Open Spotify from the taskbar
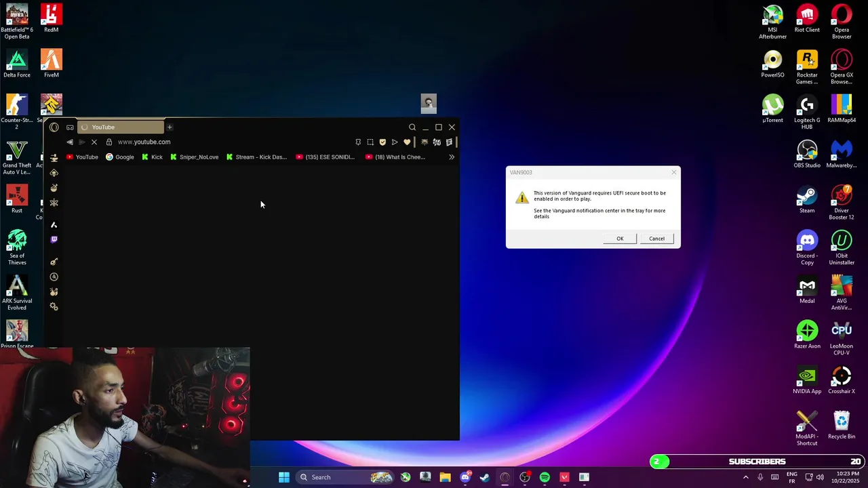 (545, 477)
